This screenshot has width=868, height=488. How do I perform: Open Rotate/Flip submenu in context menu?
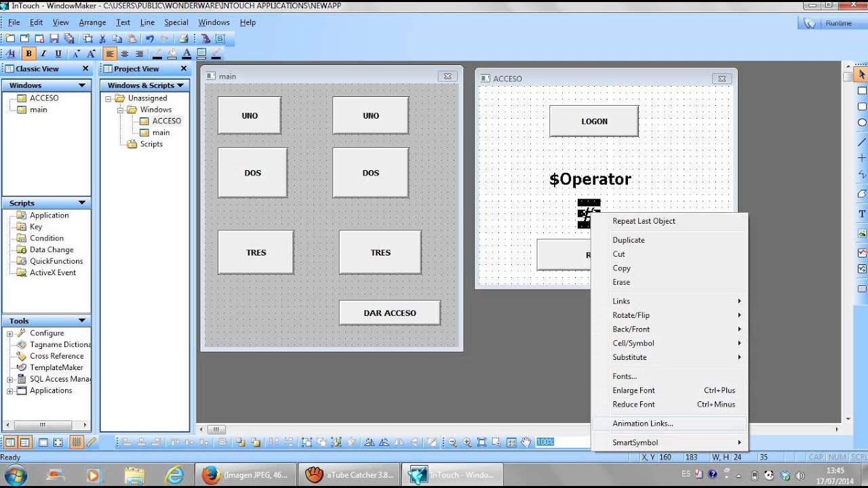tap(669, 315)
